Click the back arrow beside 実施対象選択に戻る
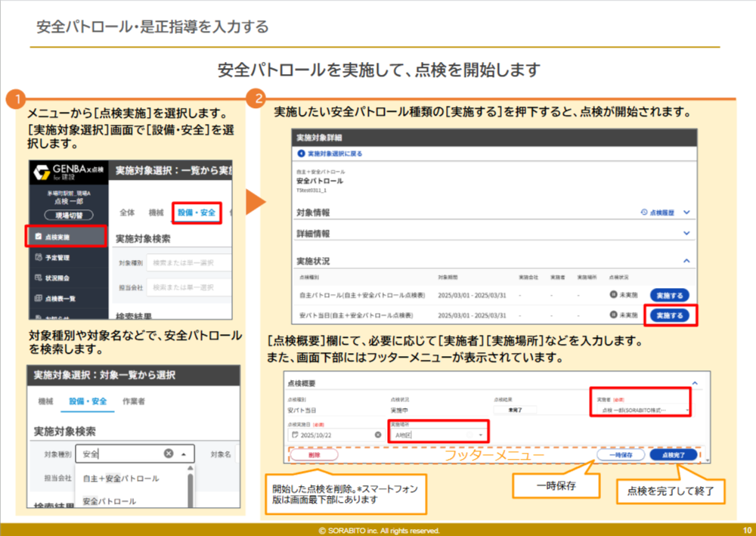 302,153
